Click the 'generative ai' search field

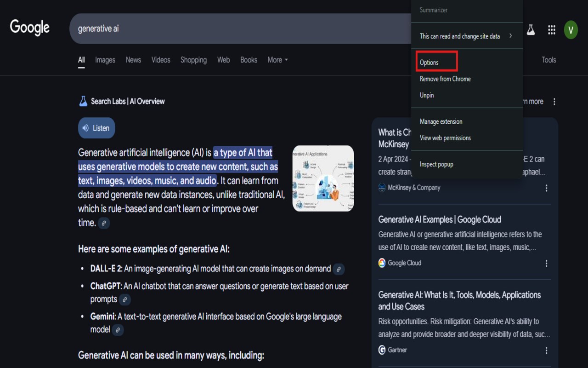point(241,29)
